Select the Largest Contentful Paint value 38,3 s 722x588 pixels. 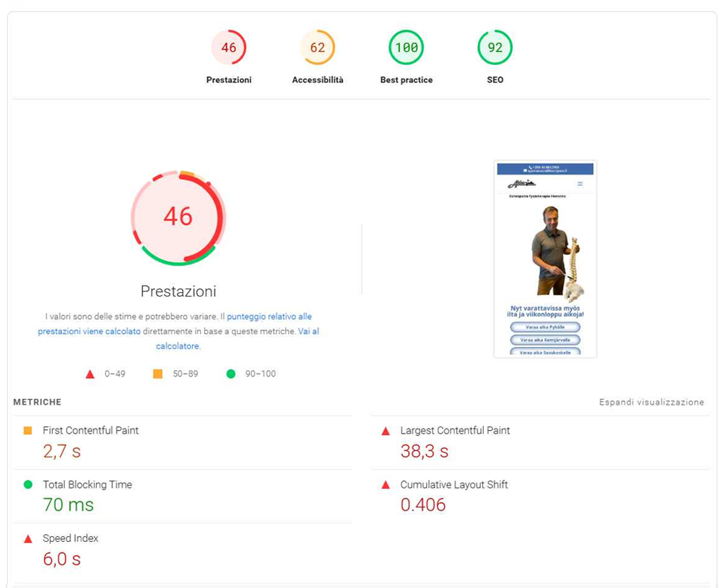(x=425, y=452)
